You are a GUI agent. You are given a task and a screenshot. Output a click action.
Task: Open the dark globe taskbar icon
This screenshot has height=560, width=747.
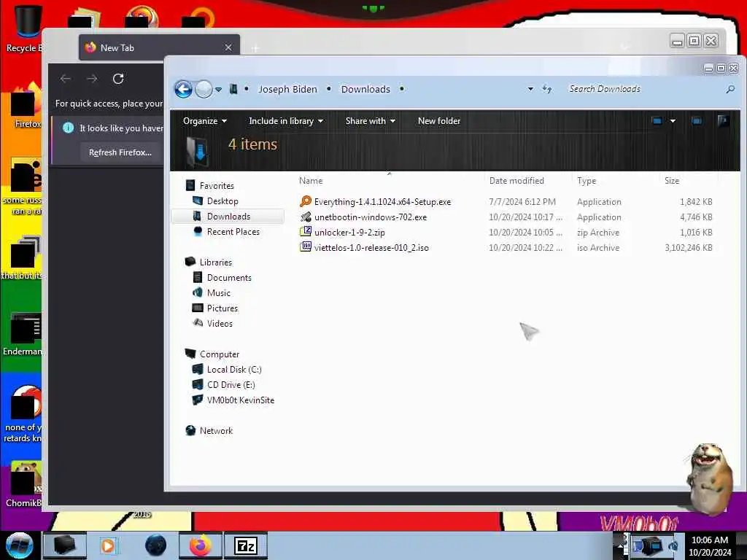click(x=155, y=545)
